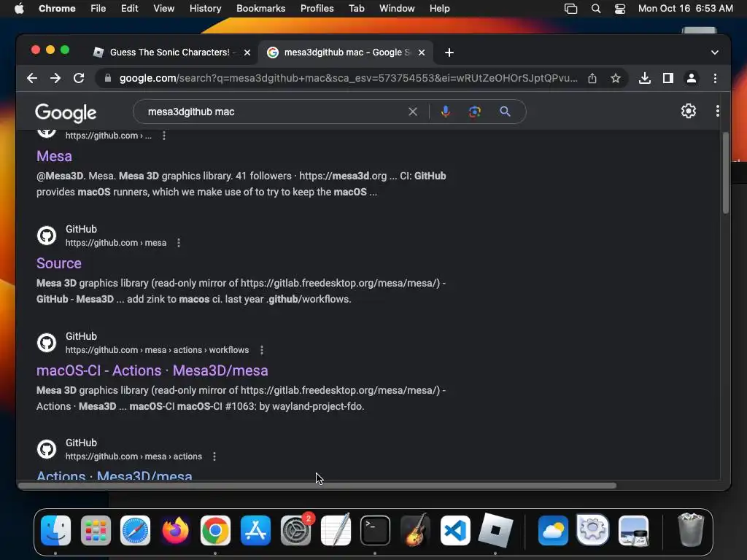Open the site lock information icon
747x560 pixels.
[108, 78]
